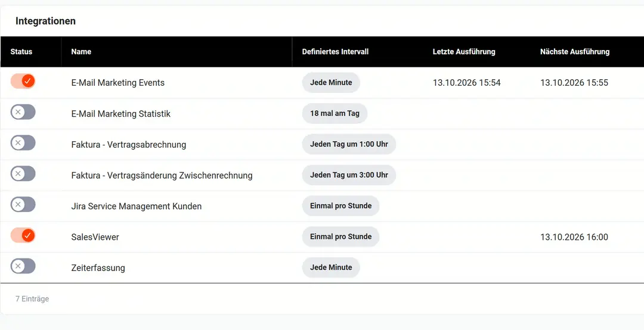Click Jeden Tag um 1:00 Uhr badge
This screenshot has width=644, height=330.
pos(349,144)
